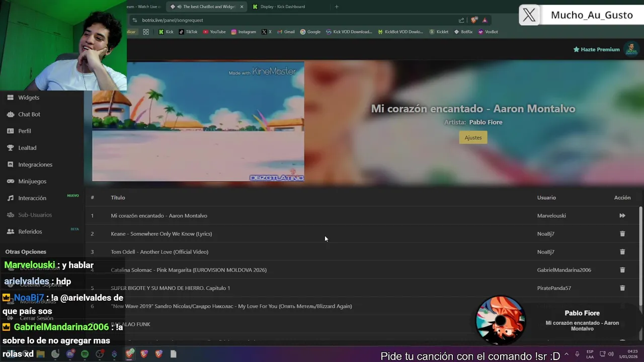Switch to the Watch Live browser tab
The width and height of the screenshot is (644, 362).
(x=145, y=7)
